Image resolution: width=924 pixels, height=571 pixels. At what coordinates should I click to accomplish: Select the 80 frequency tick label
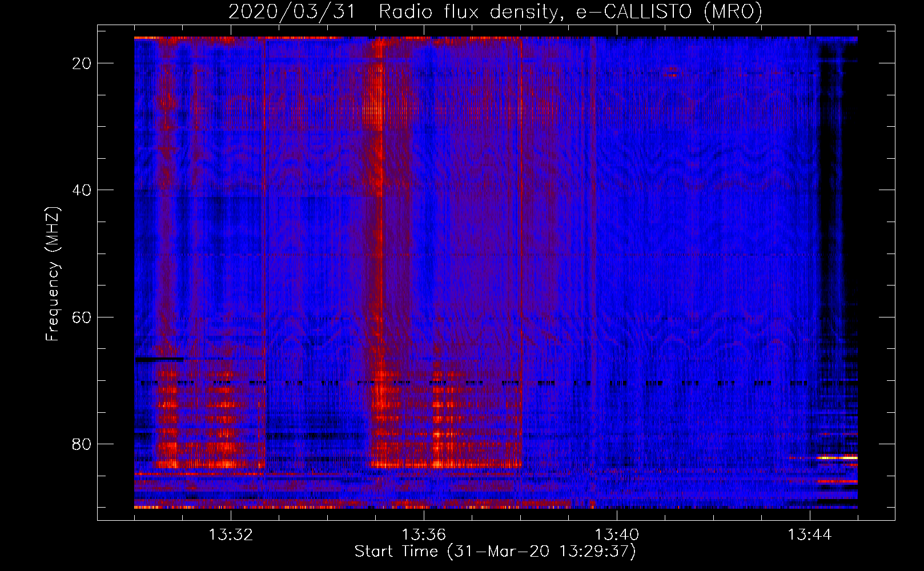(82, 444)
